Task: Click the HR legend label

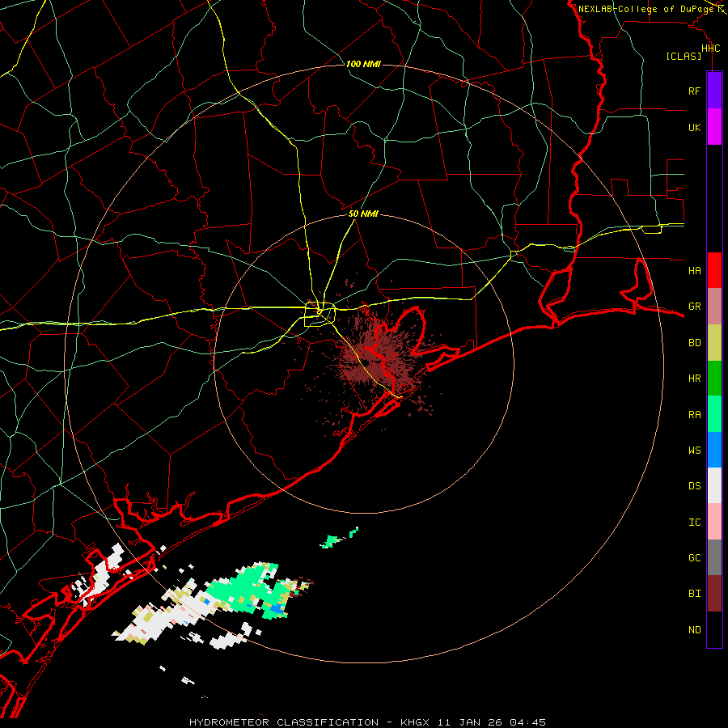Action: (x=695, y=379)
